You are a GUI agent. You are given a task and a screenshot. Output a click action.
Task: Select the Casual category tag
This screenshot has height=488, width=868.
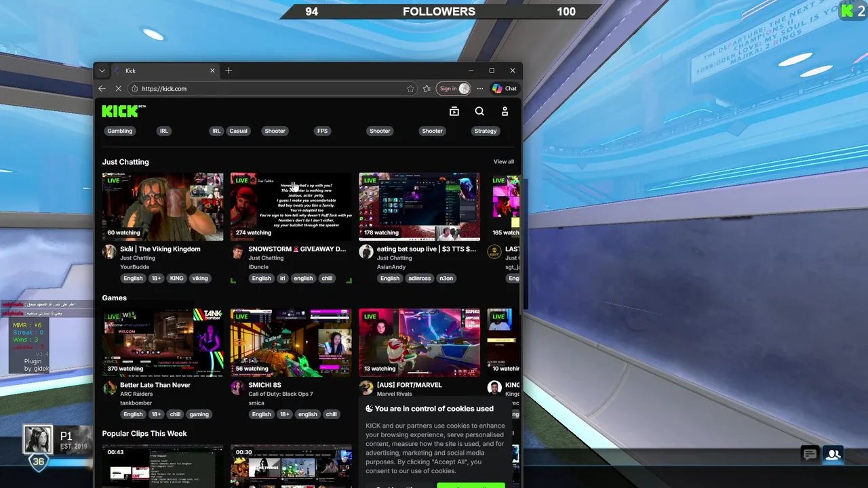tap(238, 131)
